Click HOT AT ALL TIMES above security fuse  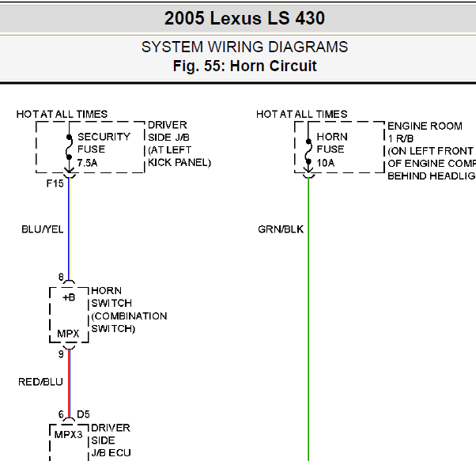click(x=62, y=114)
